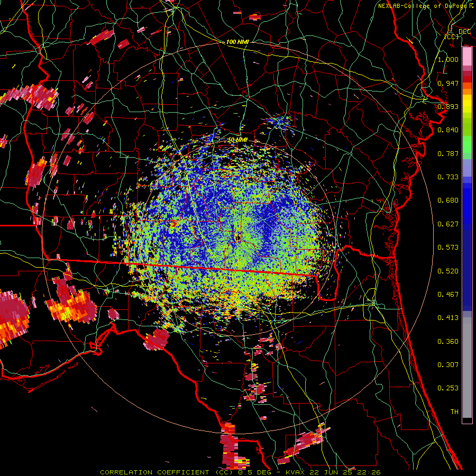The height and width of the screenshot is (476, 476).
Task: Click the TH threshold label
Action: point(454,412)
